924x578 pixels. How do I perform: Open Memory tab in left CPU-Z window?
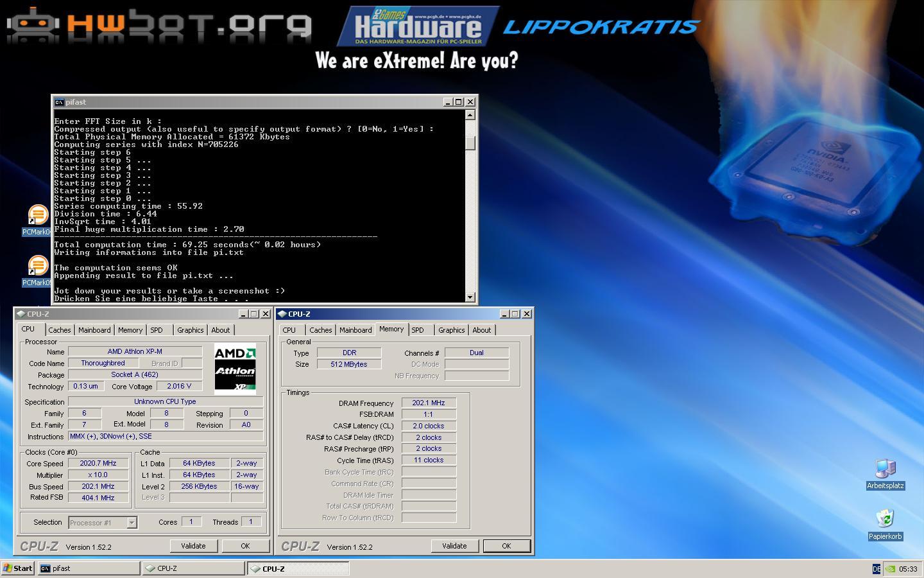(x=130, y=330)
